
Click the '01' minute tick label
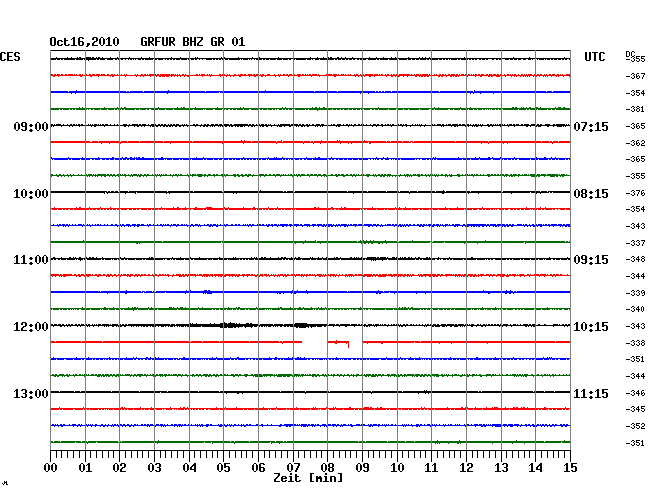point(85,467)
